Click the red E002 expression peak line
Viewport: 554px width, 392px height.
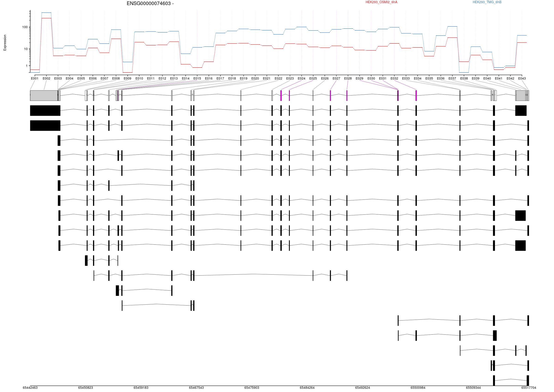46,18
